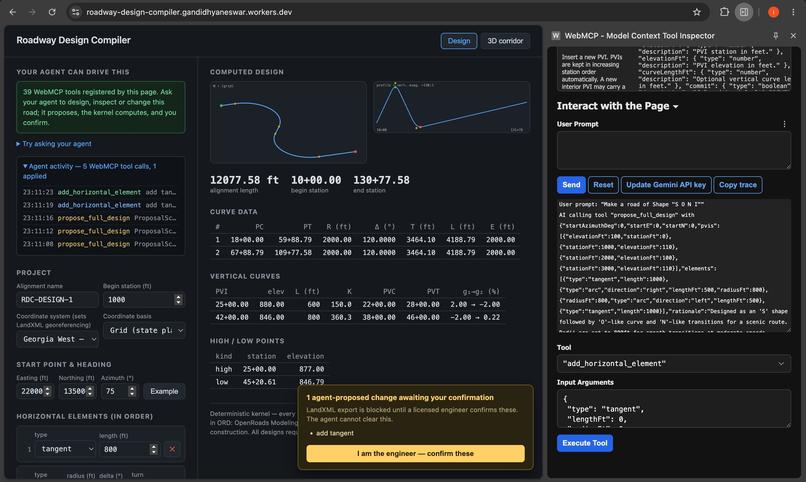Viewport: 806px width, 482px height.
Task: Adjust the Easting value stepper
Action: pyautogui.click(x=48, y=391)
